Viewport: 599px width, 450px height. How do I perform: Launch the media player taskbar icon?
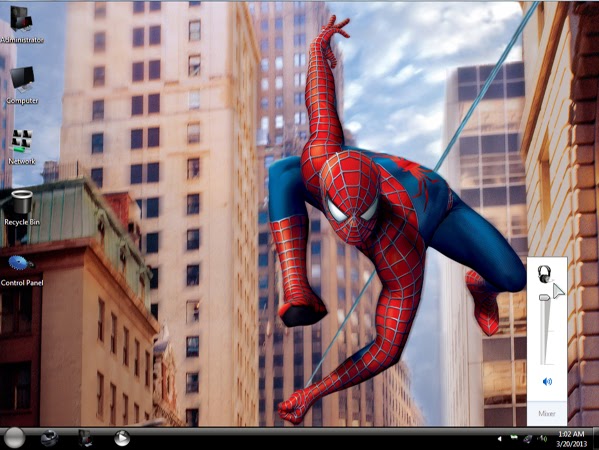[x=122, y=438]
